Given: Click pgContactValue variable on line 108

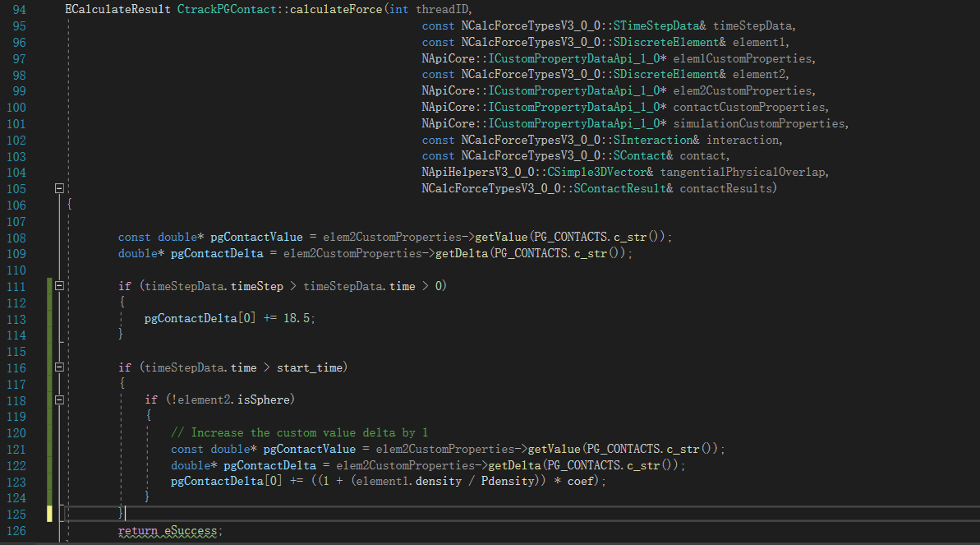Looking at the screenshot, I should (256, 237).
